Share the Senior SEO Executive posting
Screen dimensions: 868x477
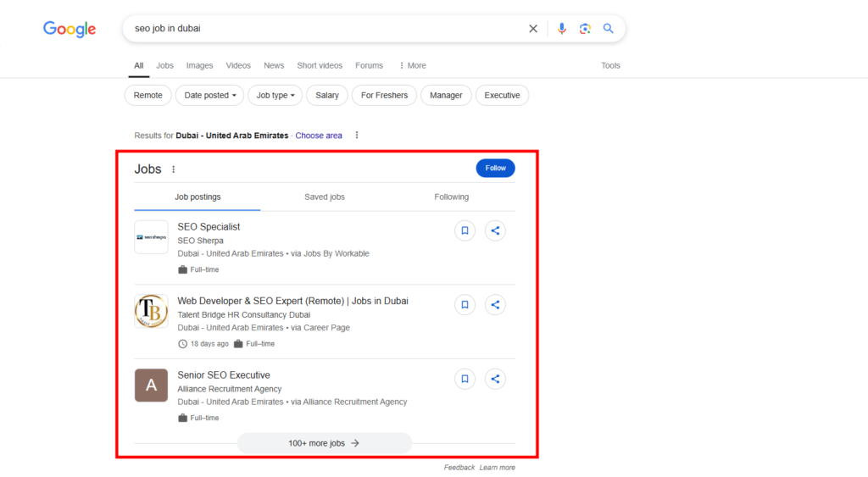click(495, 379)
